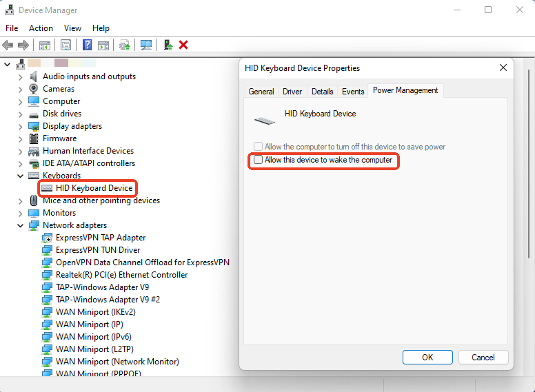535x392 pixels.
Task: Expand the Computer node
Action: [20, 102]
